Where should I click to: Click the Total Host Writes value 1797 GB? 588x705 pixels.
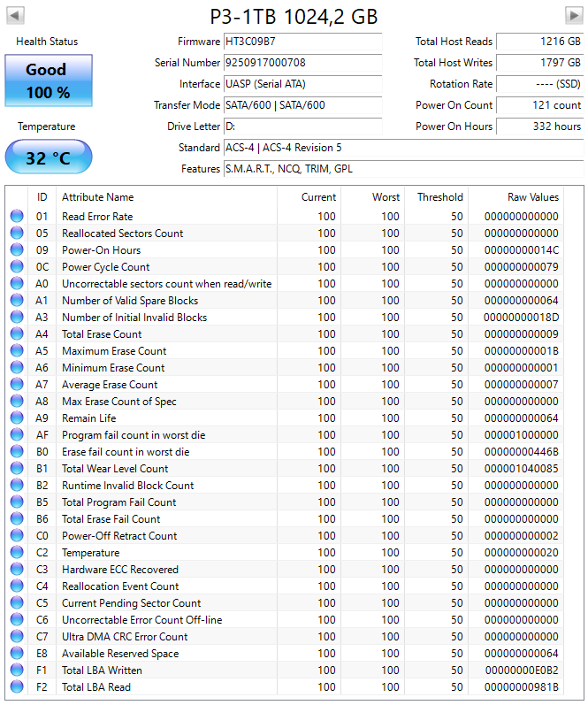point(540,63)
